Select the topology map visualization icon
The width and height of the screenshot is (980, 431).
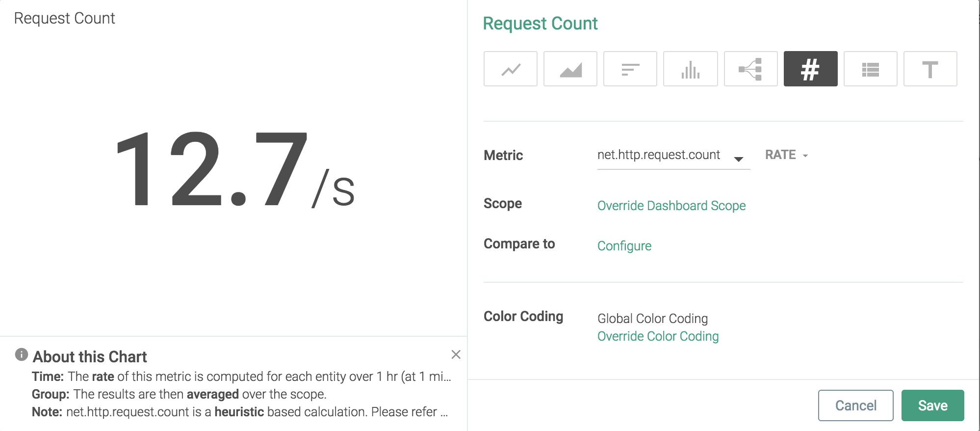tap(751, 69)
